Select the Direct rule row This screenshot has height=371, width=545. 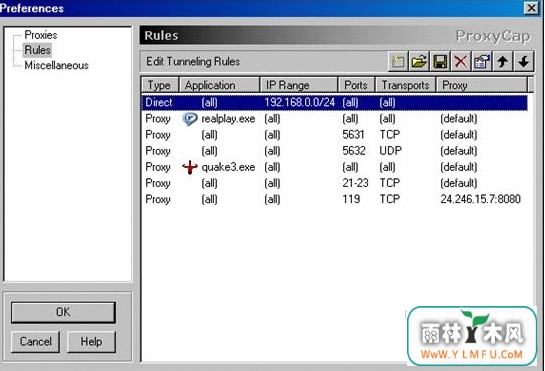(x=335, y=103)
